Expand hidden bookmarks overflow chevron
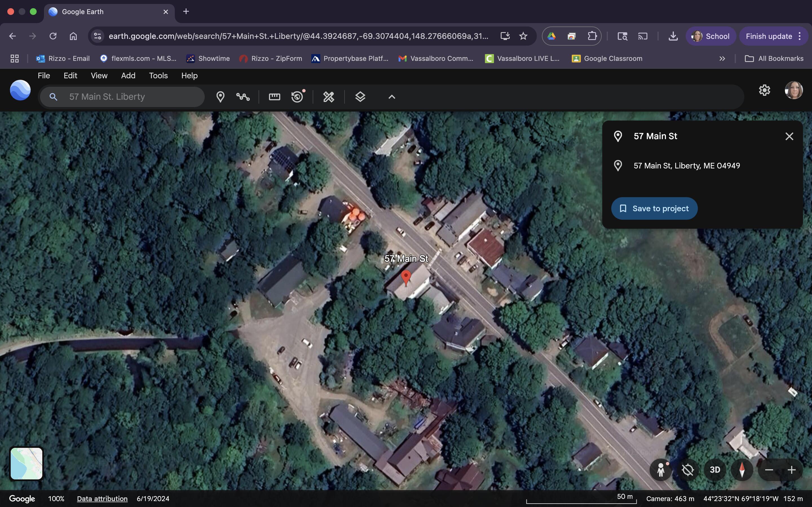 click(x=722, y=59)
